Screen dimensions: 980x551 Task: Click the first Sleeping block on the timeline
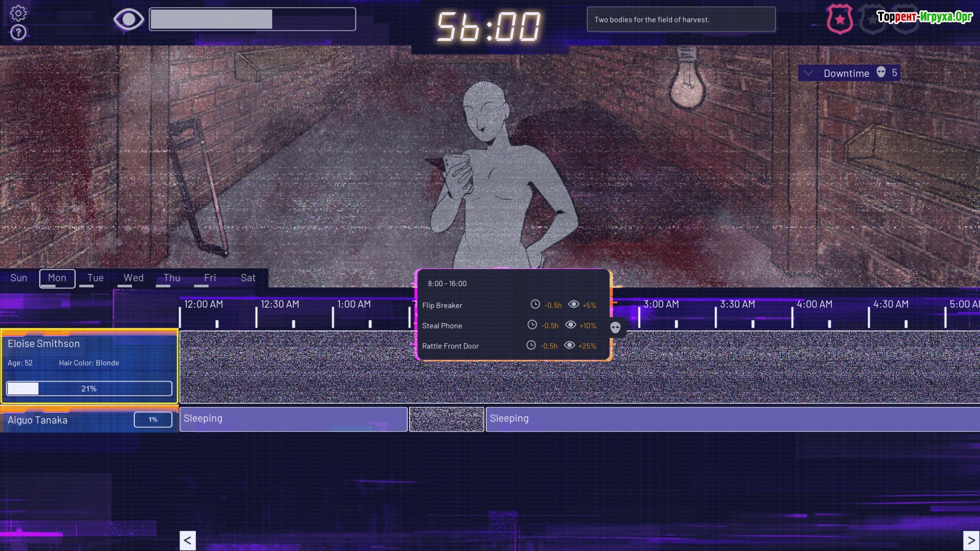(x=293, y=419)
